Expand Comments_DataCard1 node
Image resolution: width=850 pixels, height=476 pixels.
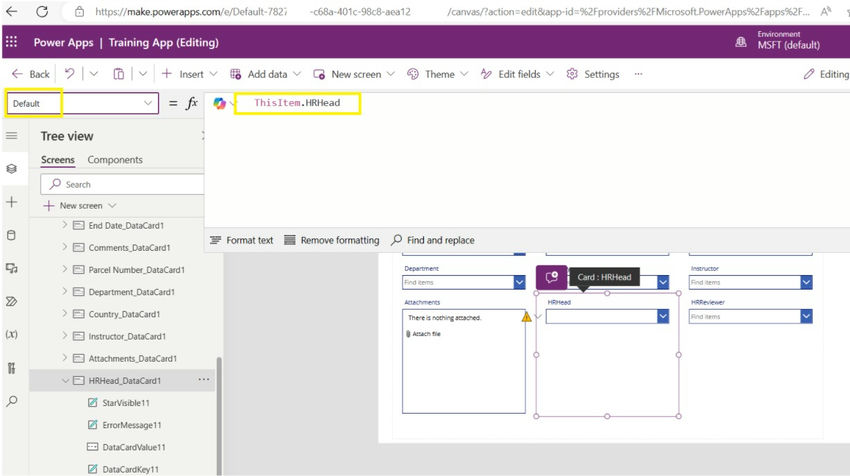point(65,247)
